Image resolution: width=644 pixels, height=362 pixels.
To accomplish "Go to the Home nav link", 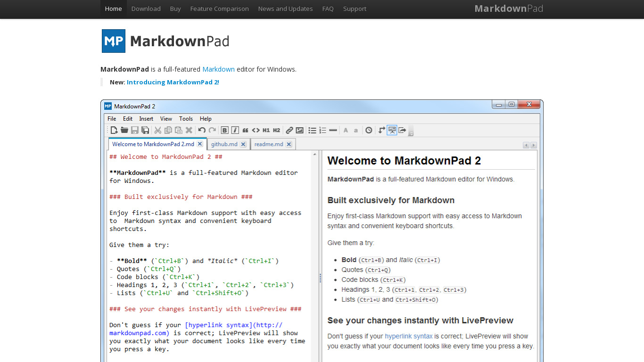I will click(114, 9).
